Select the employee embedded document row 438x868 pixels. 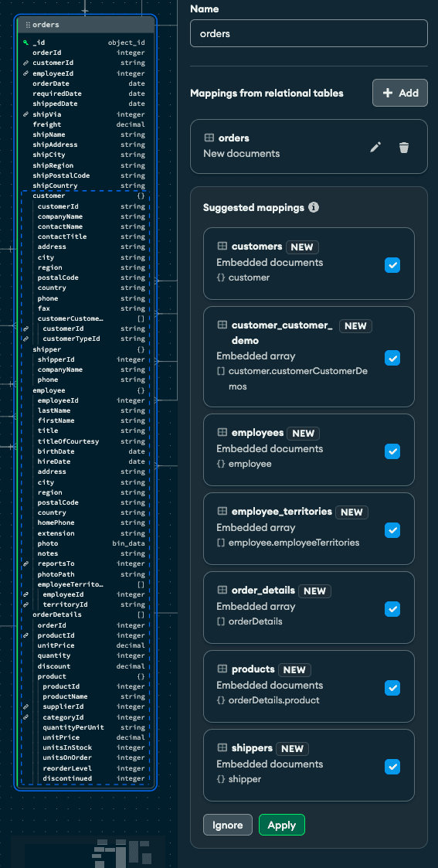coord(86,390)
